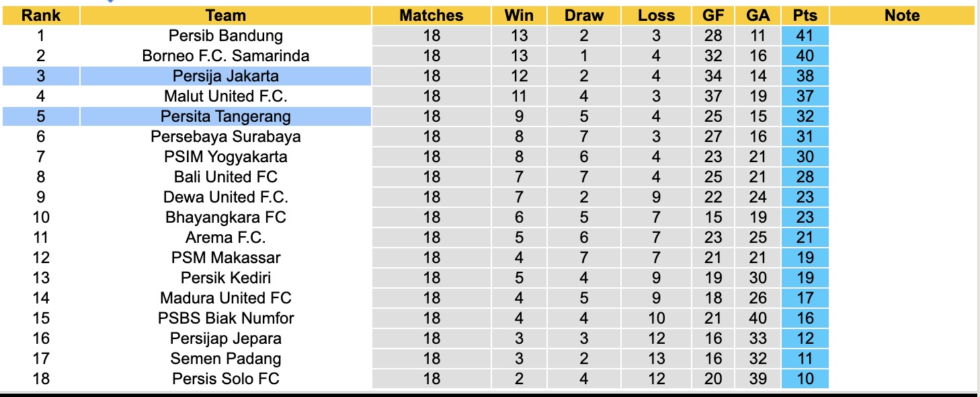
Task: Click the Note column header
Action: tap(902, 15)
